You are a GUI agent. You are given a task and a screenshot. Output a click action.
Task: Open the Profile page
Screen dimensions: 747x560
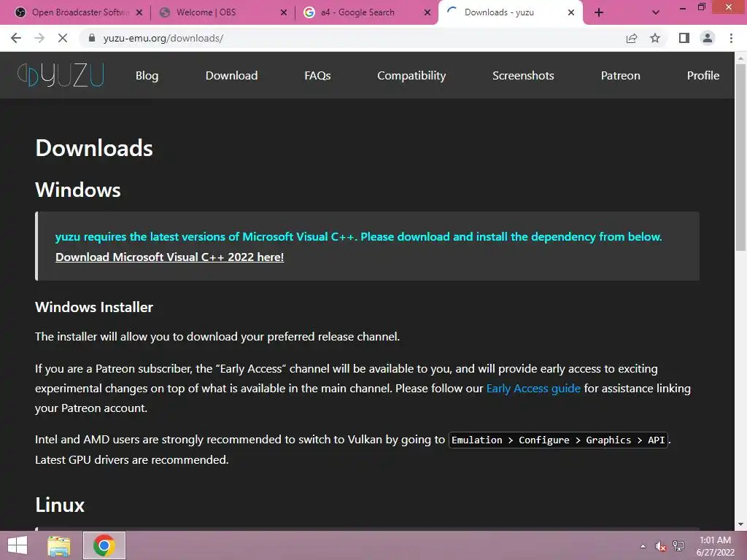tap(703, 76)
